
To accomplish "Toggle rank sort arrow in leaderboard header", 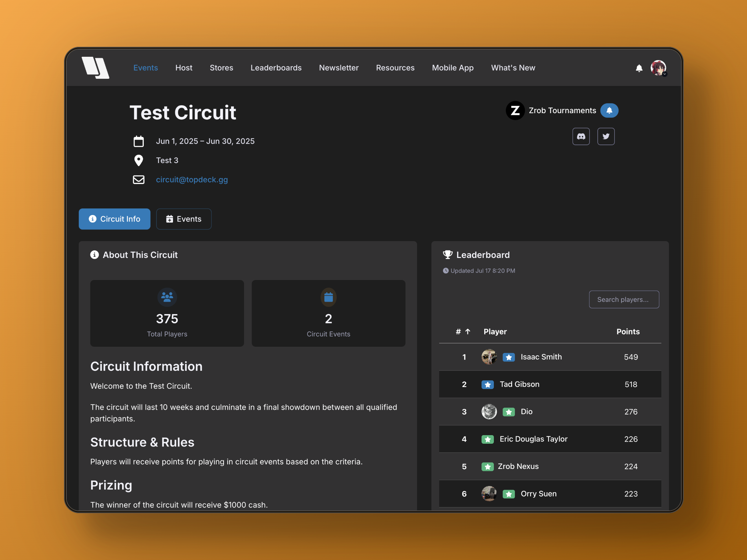I will 468,332.
